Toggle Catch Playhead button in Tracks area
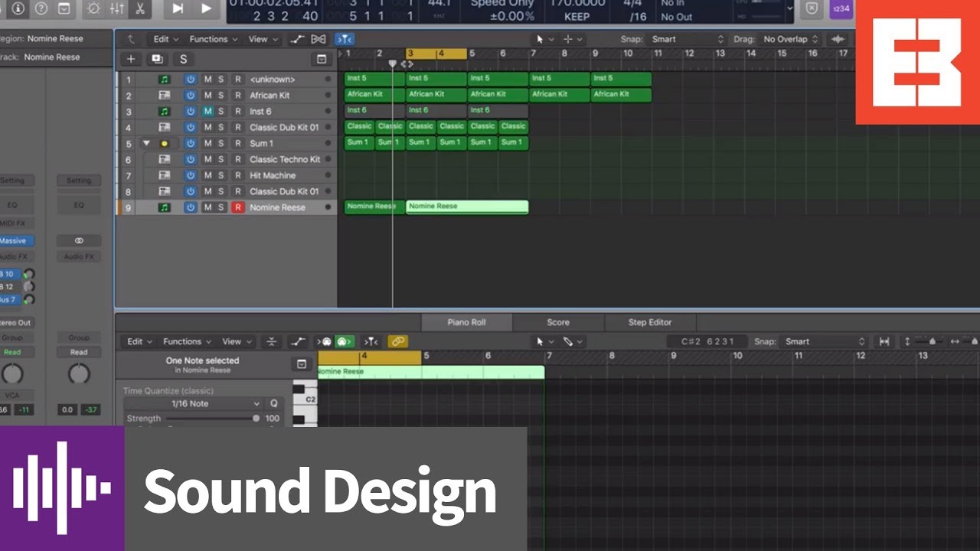The image size is (980, 551). (345, 39)
